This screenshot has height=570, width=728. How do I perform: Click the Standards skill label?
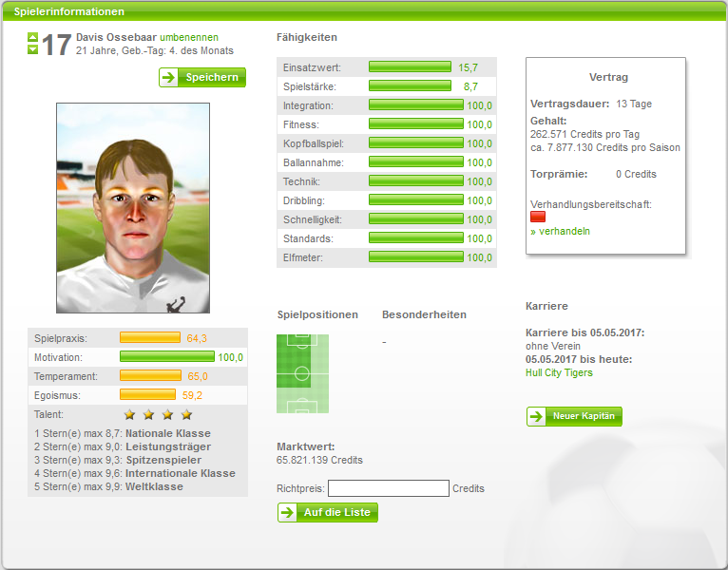coord(308,238)
